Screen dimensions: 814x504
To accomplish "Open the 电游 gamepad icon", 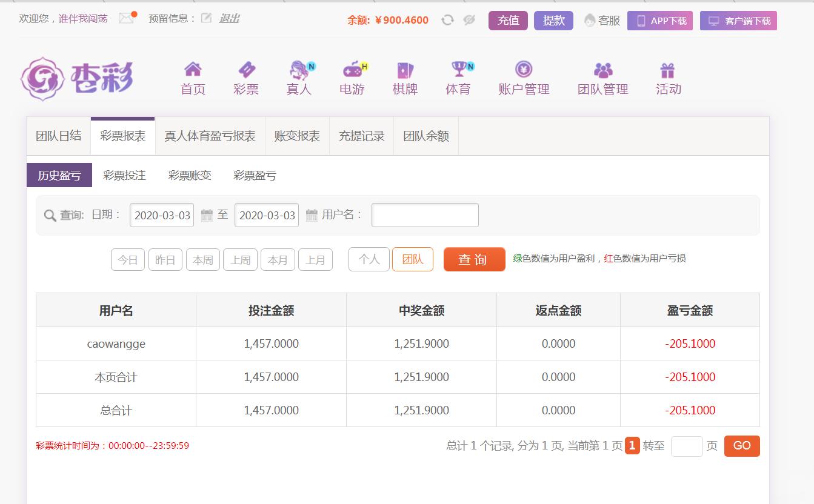I will [352, 69].
